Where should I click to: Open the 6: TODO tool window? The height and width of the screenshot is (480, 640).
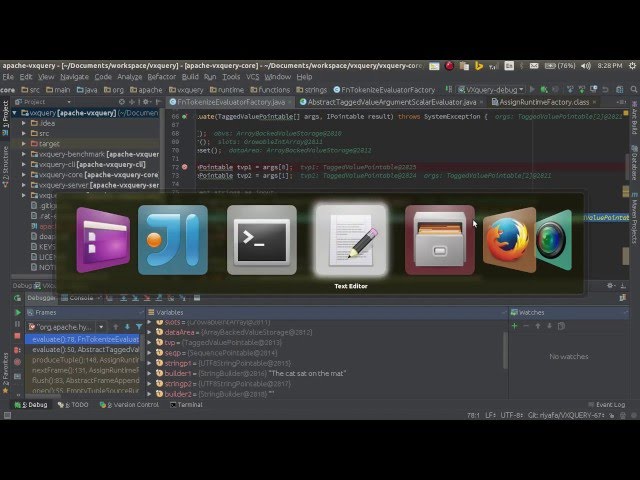click(x=73, y=404)
